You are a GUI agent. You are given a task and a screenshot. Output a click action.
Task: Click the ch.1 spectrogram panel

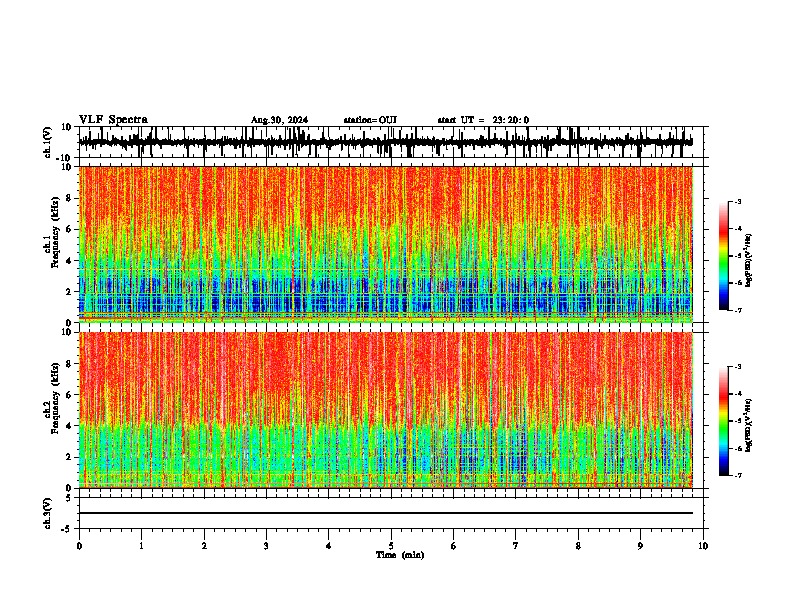[x=386, y=244]
